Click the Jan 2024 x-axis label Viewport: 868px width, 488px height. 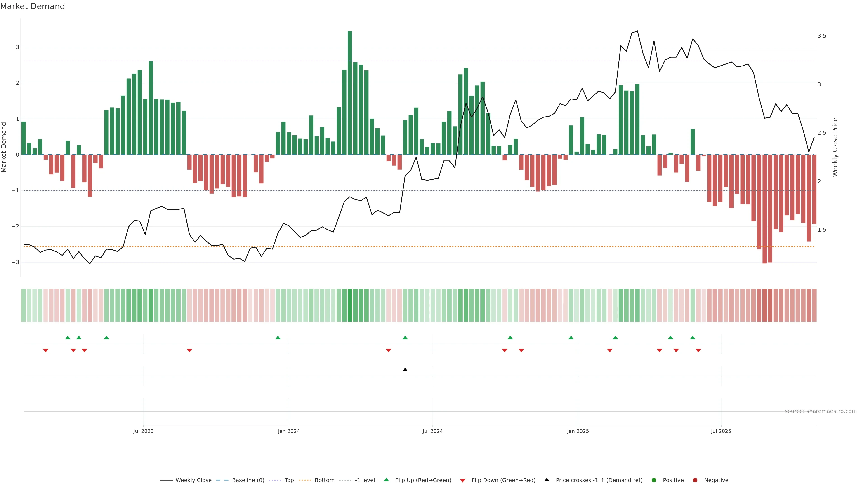[289, 431]
